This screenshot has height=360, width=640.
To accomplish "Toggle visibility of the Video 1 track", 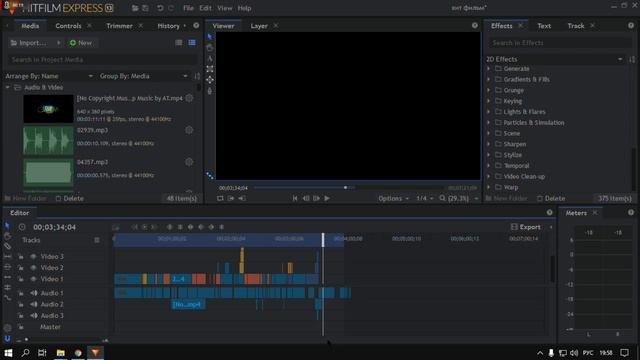I will [x=33, y=279].
